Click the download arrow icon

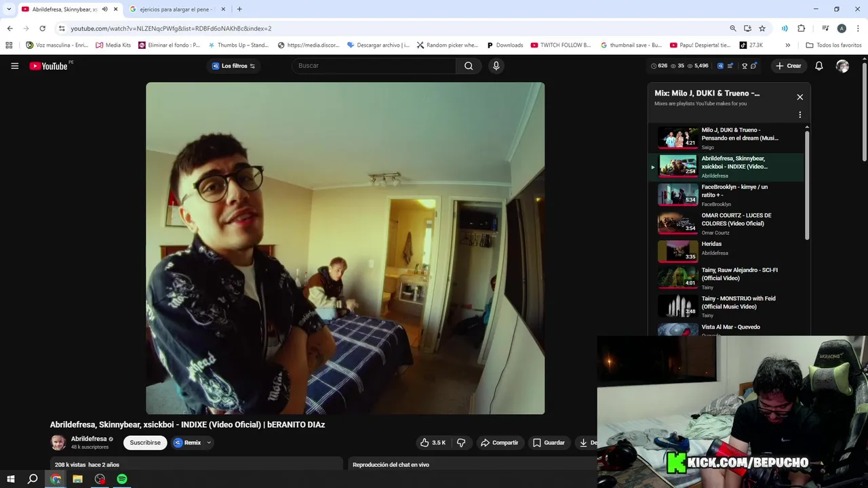click(x=583, y=443)
